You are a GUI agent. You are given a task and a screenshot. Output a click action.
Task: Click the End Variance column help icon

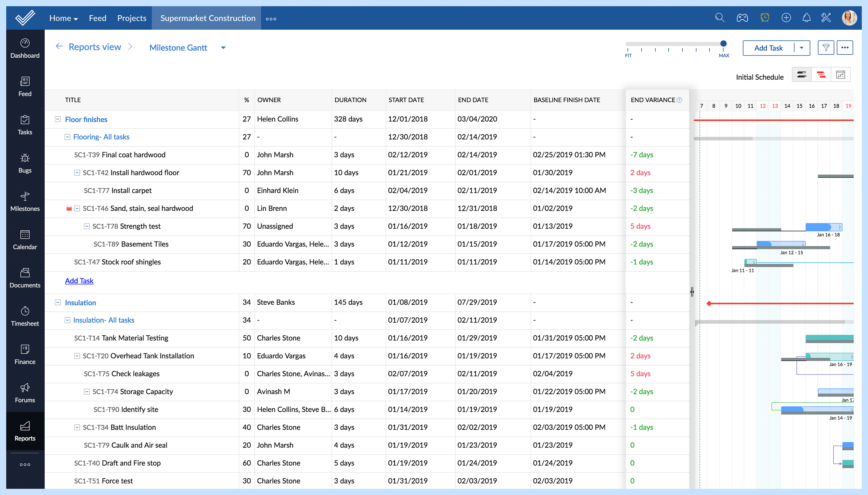(679, 99)
